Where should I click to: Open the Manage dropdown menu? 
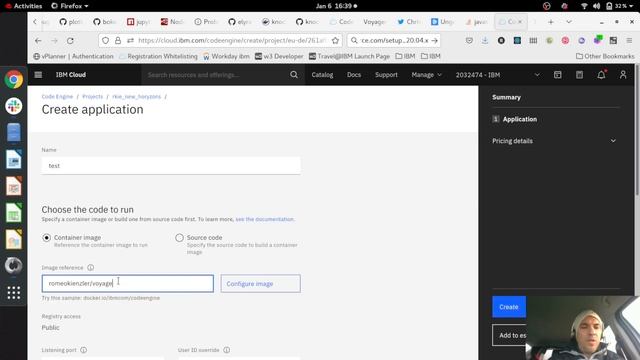pos(427,75)
